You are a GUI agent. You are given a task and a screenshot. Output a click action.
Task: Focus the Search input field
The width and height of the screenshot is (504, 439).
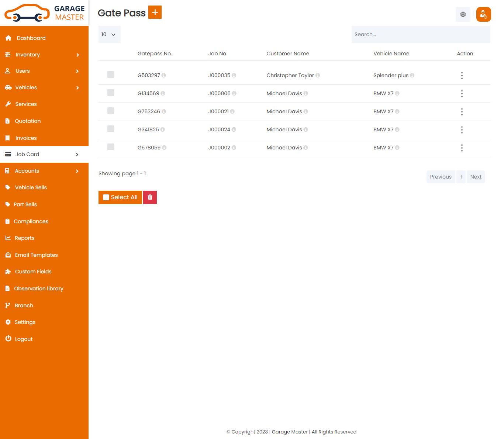click(421, 34)
